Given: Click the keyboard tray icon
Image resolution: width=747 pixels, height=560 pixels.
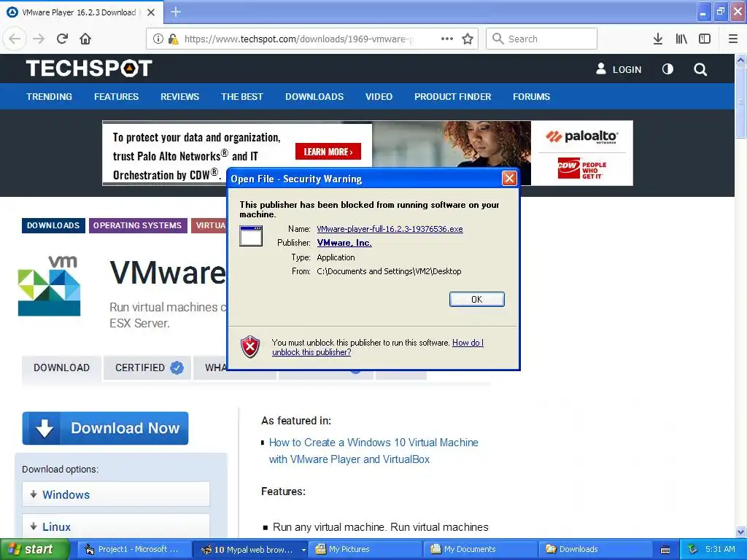Looking at the screenshot, I should [x=665, y=550].
